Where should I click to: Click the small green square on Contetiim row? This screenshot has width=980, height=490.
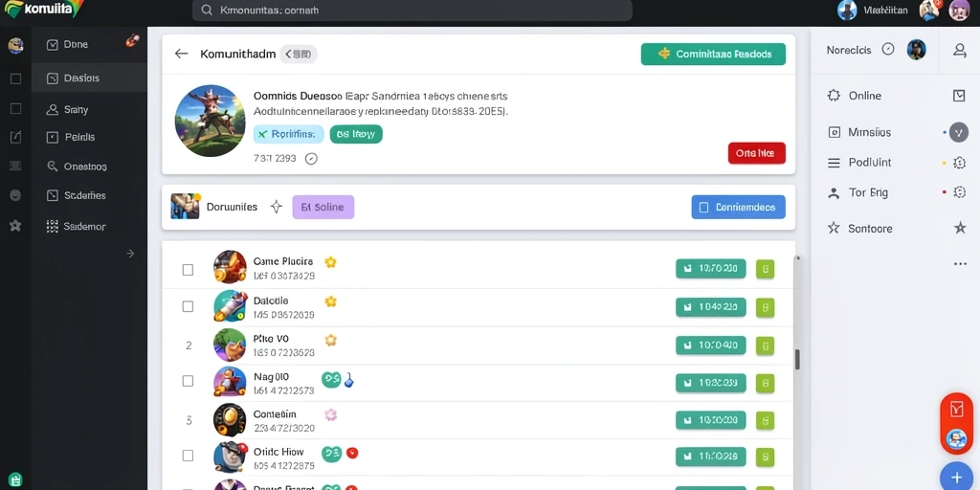tap(765, 421)
